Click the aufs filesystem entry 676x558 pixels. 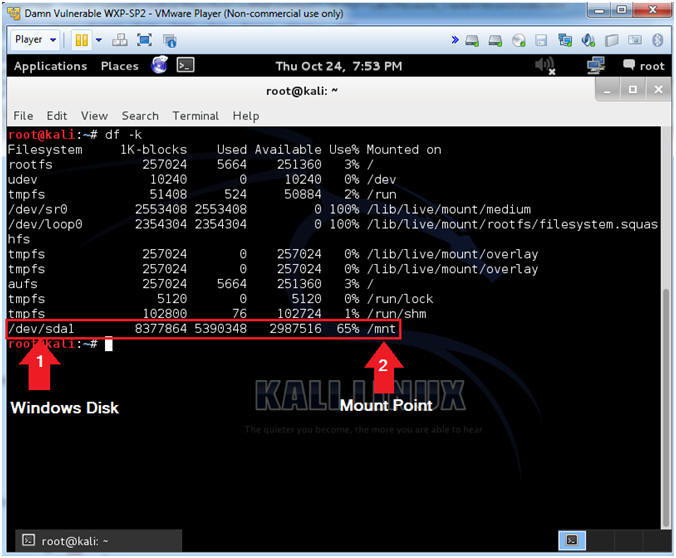pyautogui.click(x=22, y=284)
